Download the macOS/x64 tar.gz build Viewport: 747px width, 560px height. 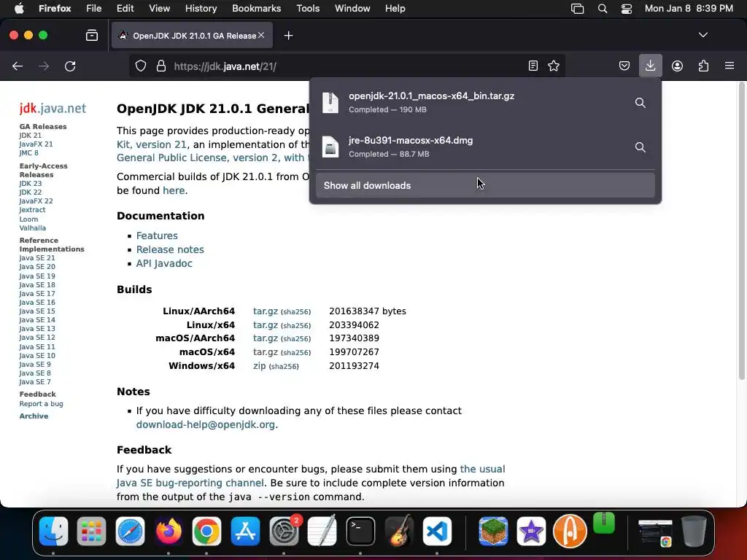pyautogui.click(x=266, y=352)
